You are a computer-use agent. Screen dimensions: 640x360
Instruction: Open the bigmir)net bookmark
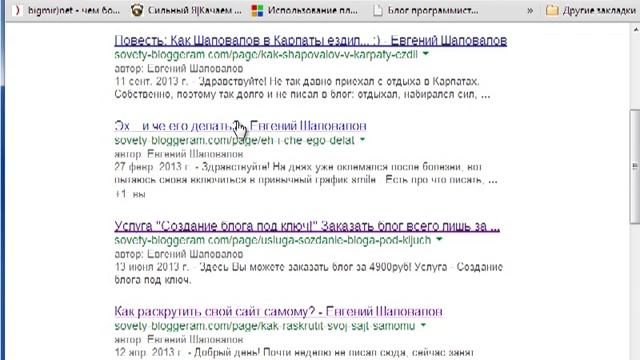[66, 11]
